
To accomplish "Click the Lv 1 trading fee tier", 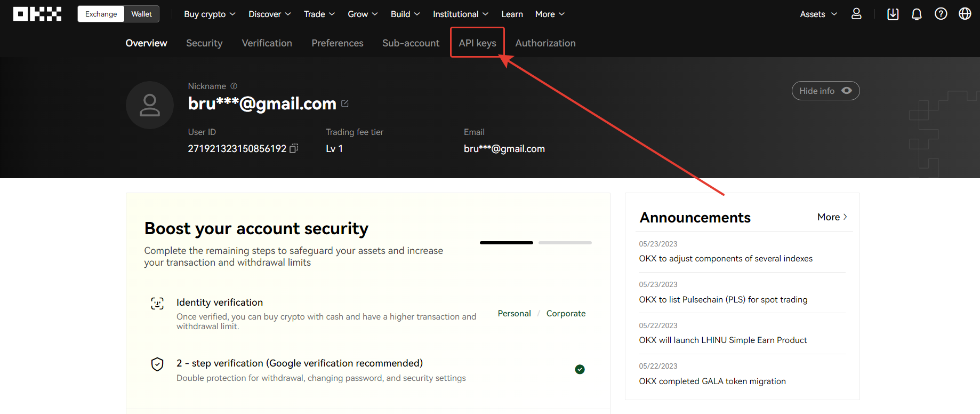I will coord(334,149).
